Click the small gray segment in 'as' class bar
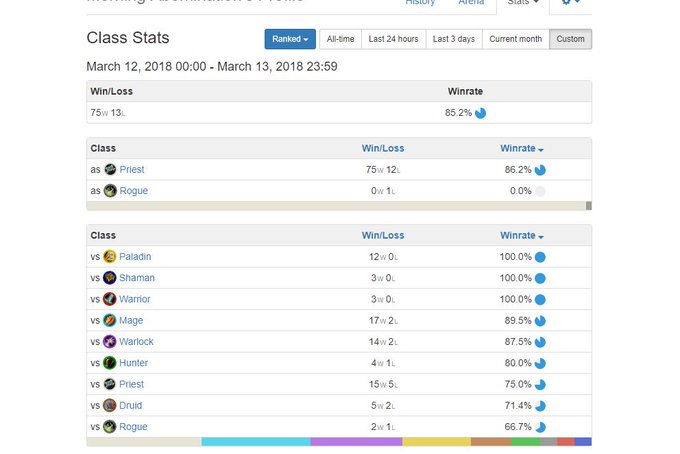 tap(588, 206)
